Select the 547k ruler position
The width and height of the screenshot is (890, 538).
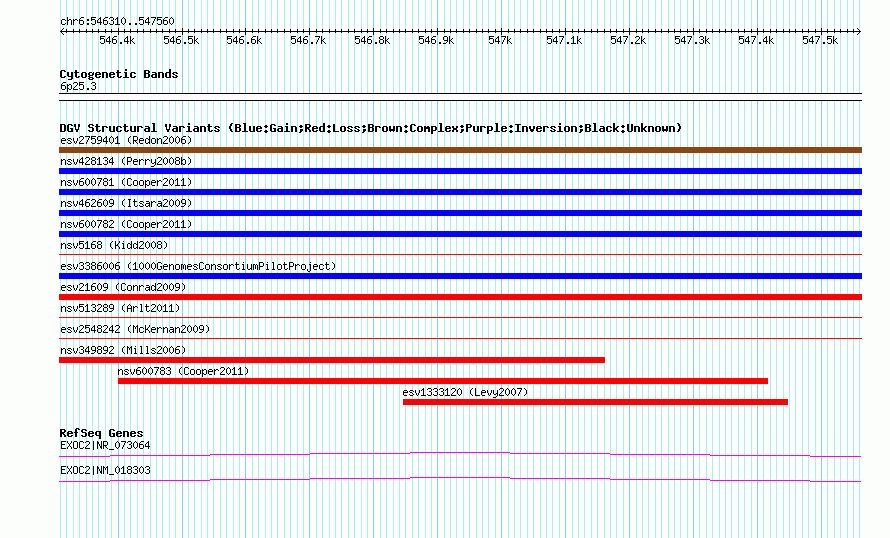500,40
